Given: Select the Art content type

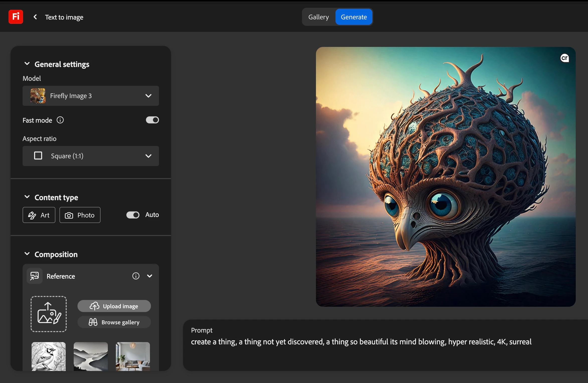Looking at the screenshot, I should tap(39, 215).
